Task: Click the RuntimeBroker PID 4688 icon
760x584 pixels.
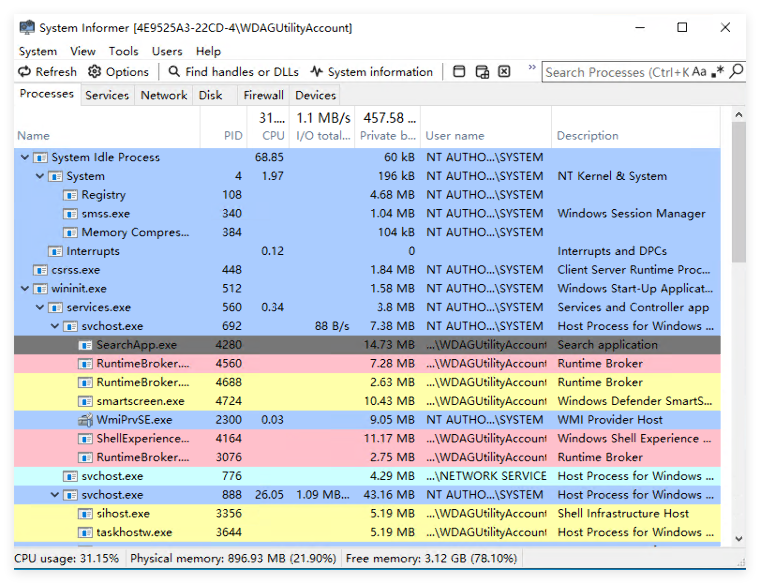Action: (85, 382)
